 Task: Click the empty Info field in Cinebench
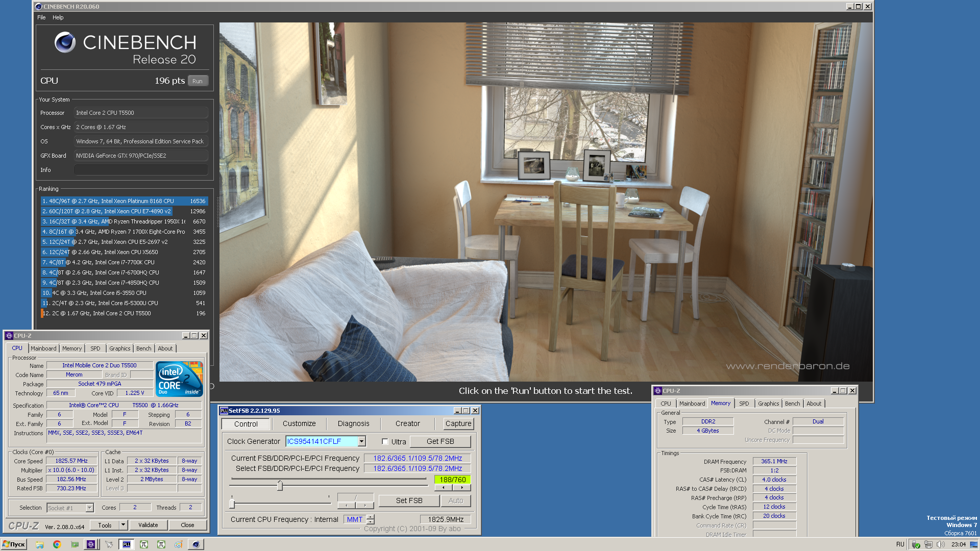[141, 170]
